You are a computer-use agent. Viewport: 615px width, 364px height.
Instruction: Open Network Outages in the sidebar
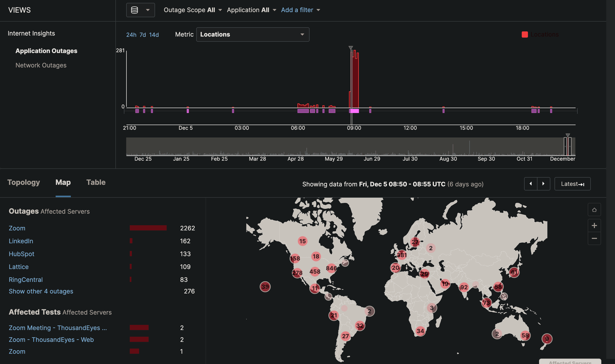[x=41, y=65]
